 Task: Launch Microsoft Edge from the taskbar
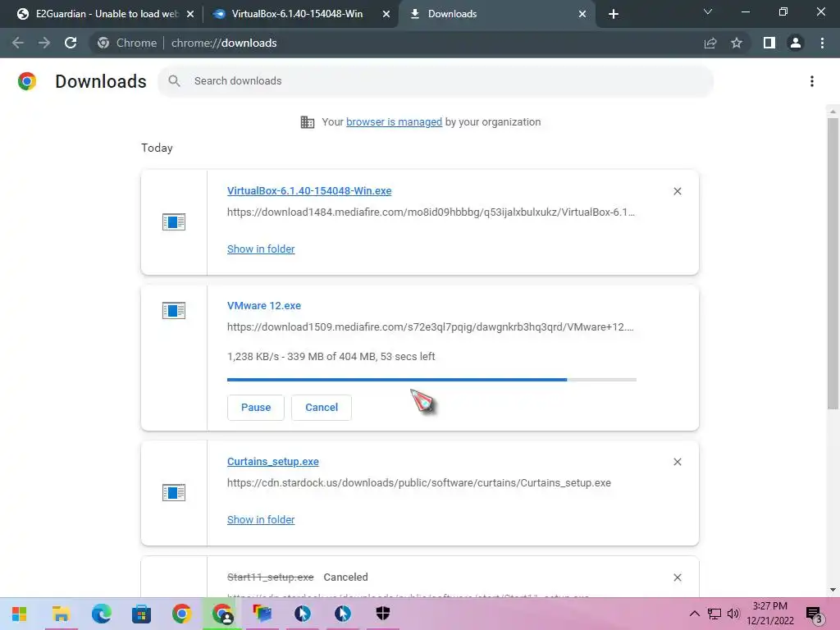tap(101, 614)
